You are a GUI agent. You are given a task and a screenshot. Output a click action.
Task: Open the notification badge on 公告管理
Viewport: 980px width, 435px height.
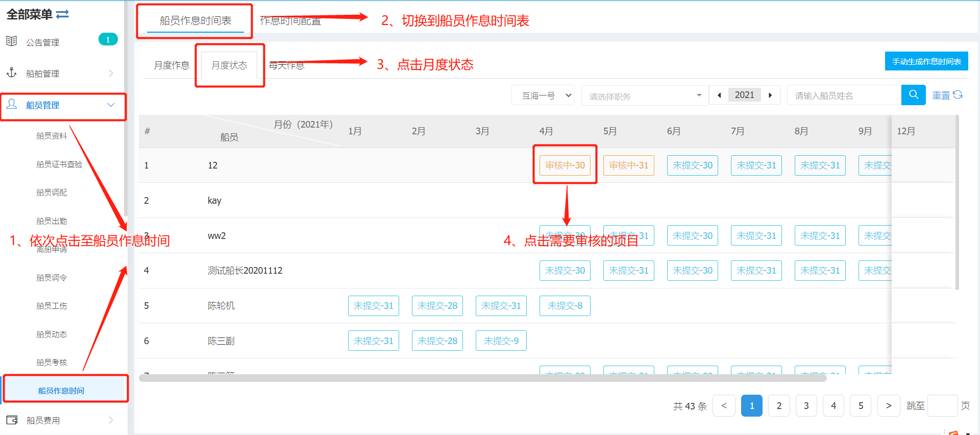coord(108,39)
